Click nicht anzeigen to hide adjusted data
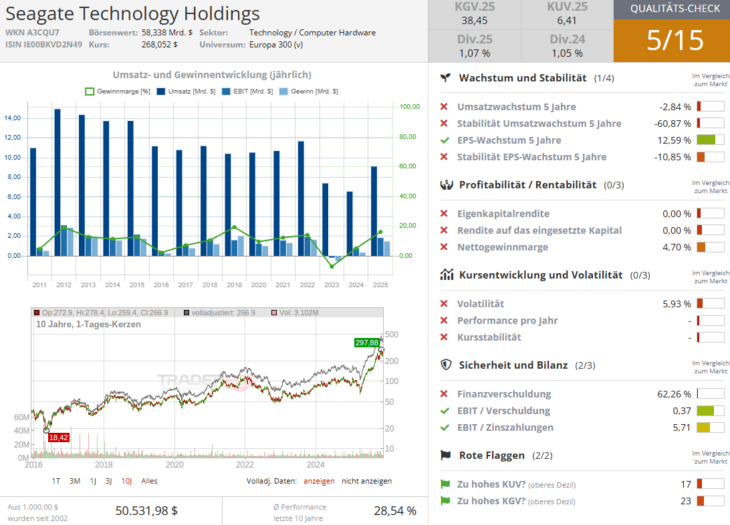Viewport: 730px width, 525px height. (x=366, y=480)
